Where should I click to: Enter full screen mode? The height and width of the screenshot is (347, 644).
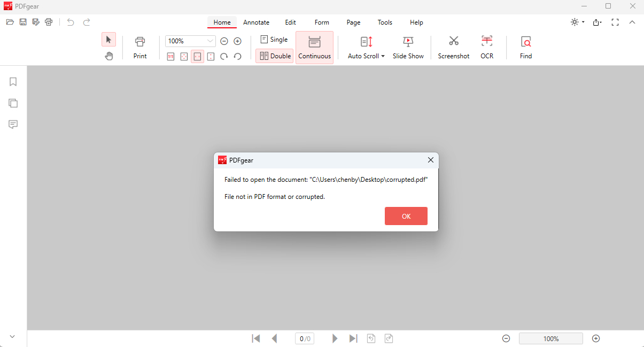click(x=615, y=22)
